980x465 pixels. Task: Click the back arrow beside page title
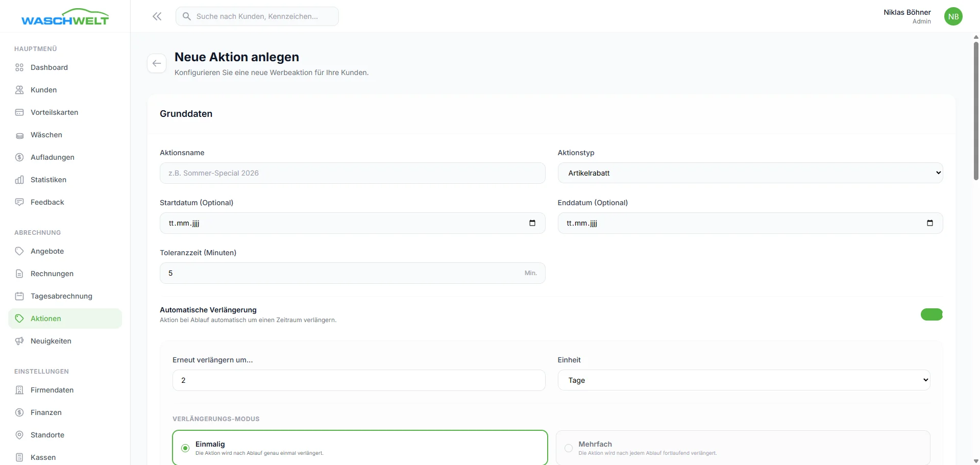[x=157, y=63]
